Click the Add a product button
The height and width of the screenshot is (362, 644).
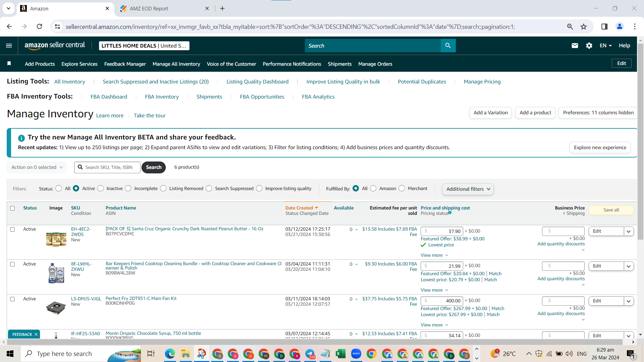point(535,113)
